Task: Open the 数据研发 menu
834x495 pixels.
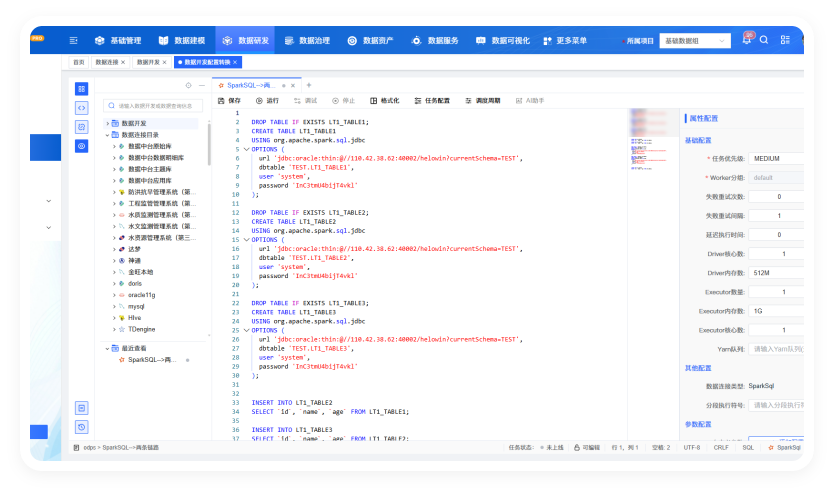Action: pos(245,40)
